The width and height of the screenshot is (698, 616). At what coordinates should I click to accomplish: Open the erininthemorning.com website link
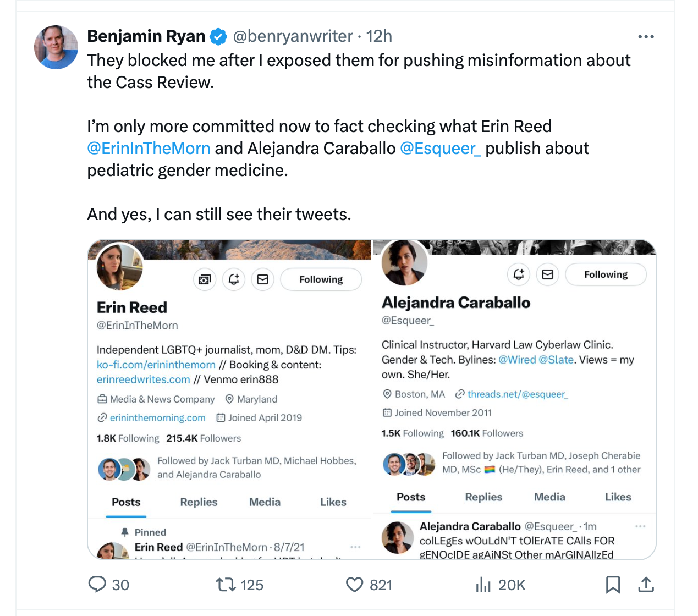157,418
